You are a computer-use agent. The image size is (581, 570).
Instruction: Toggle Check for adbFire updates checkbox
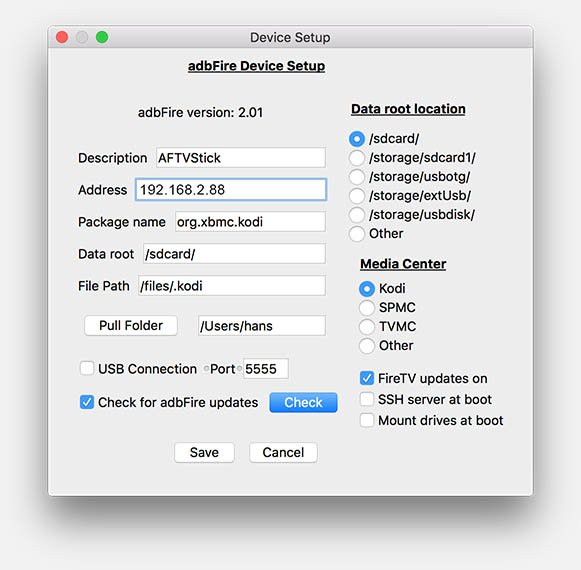[87, 402]
